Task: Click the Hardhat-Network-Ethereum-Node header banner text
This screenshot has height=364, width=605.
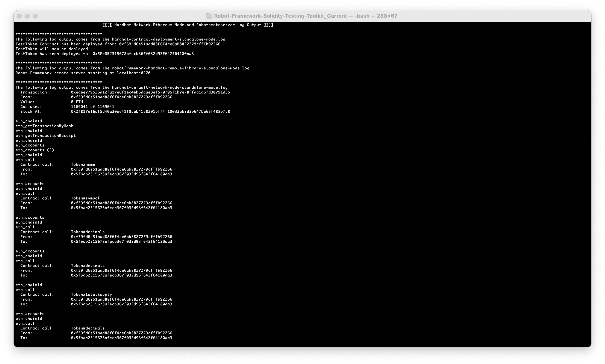Action: (x=188, y=25)
